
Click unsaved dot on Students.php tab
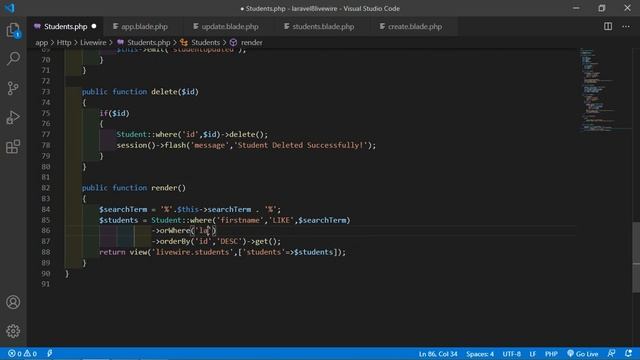click(x=94, y=26)
